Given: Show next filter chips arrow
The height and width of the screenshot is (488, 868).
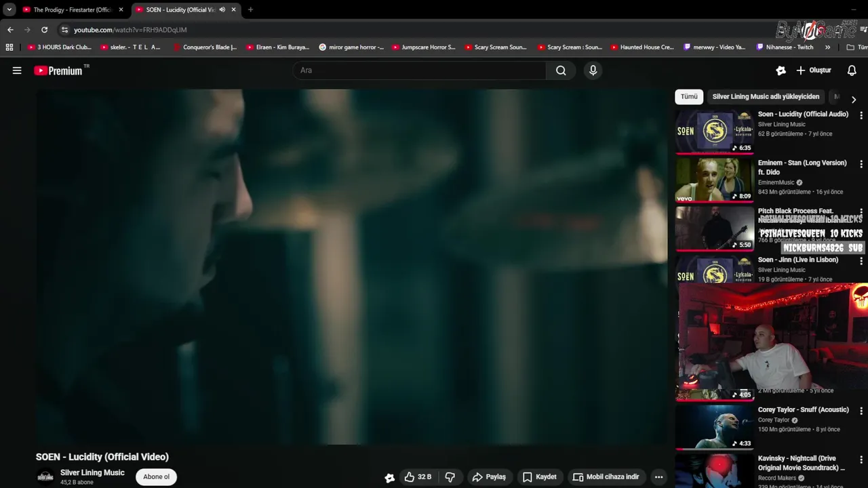Looking at the screenshot, I should click(x=854, y=99).
